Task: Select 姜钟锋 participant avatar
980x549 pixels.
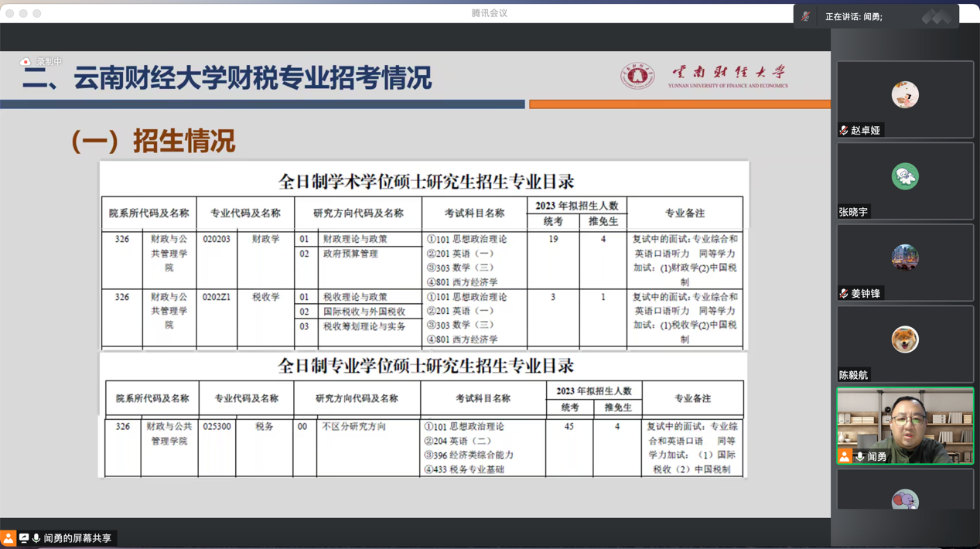Action: (905, 257)
